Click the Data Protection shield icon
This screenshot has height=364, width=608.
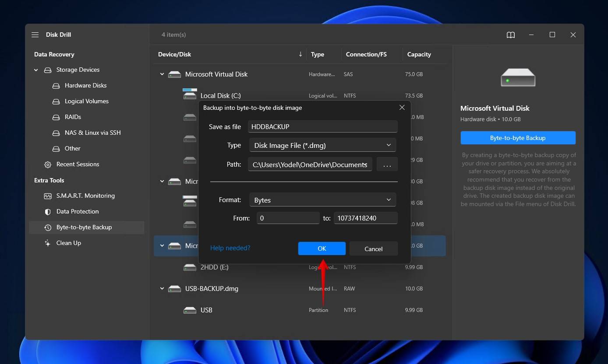tap(48, 212)
